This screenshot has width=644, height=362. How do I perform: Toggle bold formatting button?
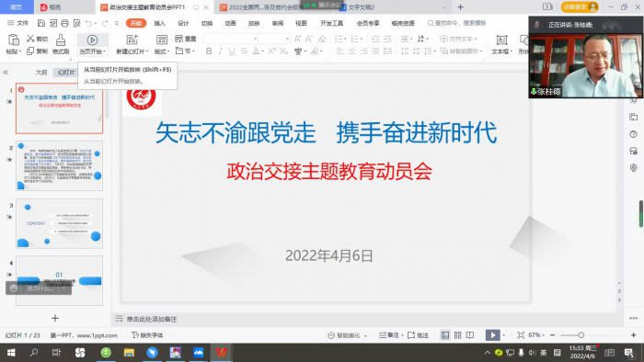coord(209,51)
